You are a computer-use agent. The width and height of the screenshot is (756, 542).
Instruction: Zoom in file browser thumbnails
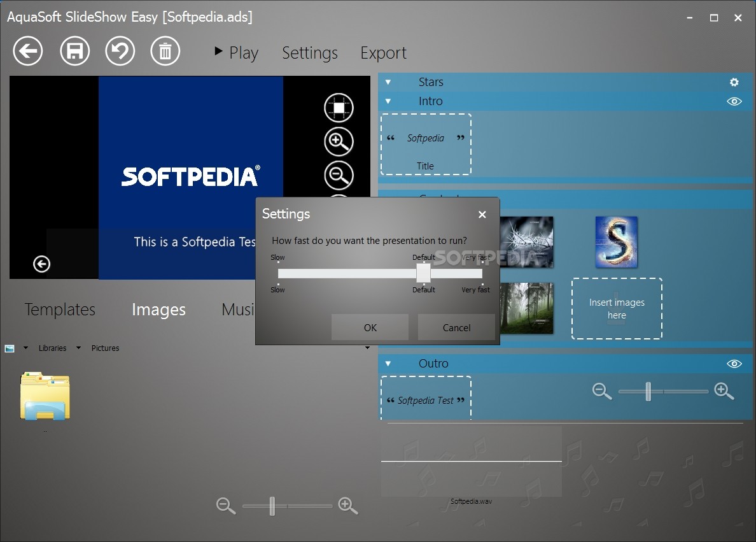tap(348, 506)
